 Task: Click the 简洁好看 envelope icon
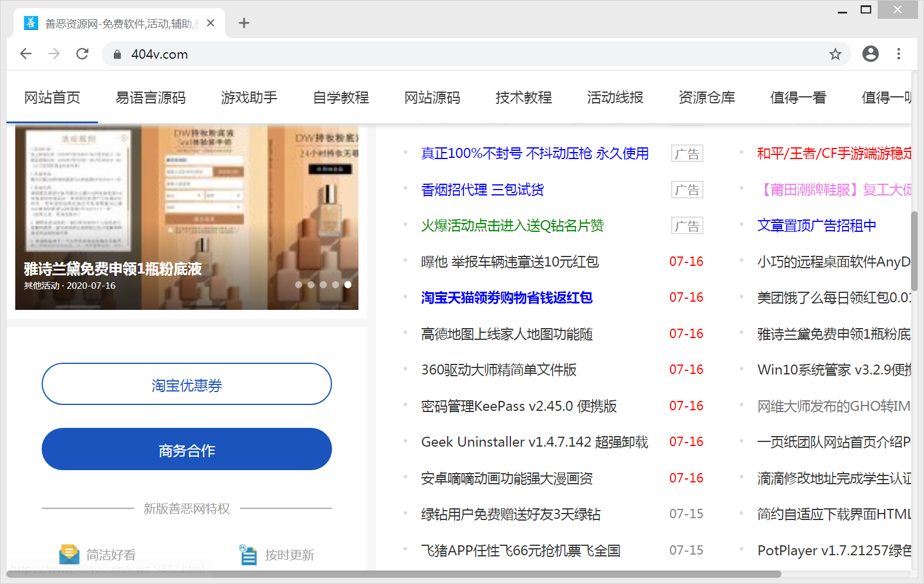[x=69, y=554]
